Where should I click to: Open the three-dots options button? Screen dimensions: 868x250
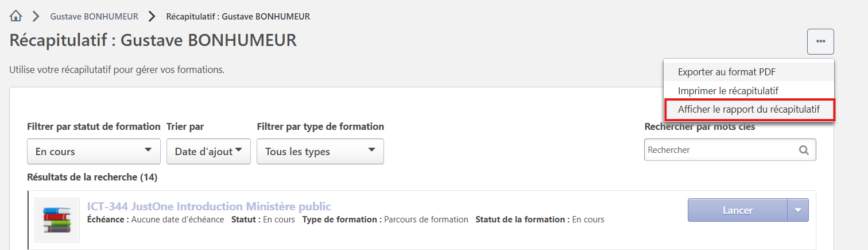[820, 41]
